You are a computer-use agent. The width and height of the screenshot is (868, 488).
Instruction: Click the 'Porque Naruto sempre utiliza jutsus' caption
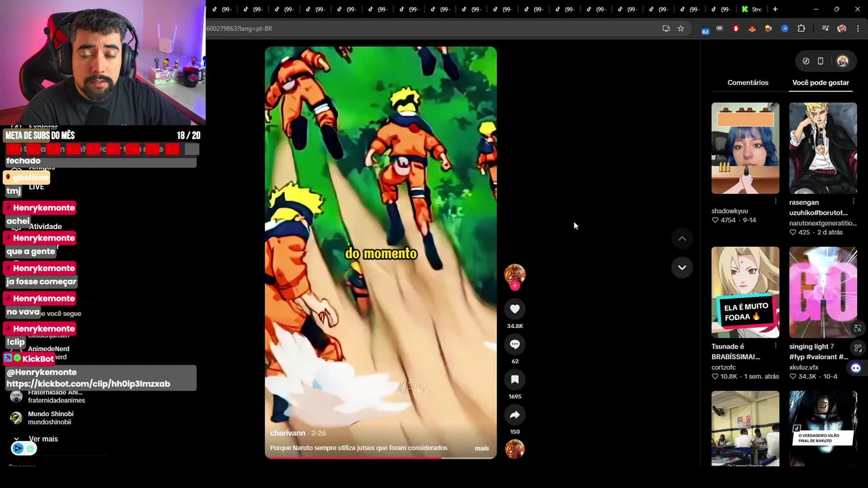coord(359,448)
